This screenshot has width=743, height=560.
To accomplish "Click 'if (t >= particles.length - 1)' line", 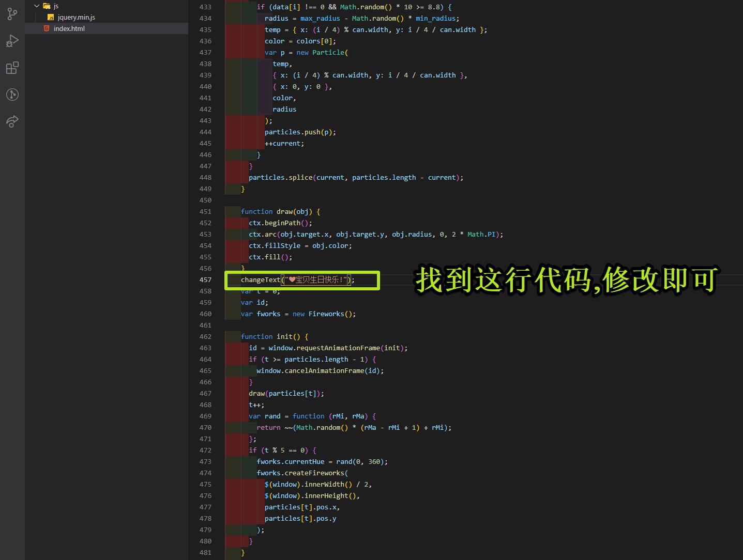I will click(312, 359).
